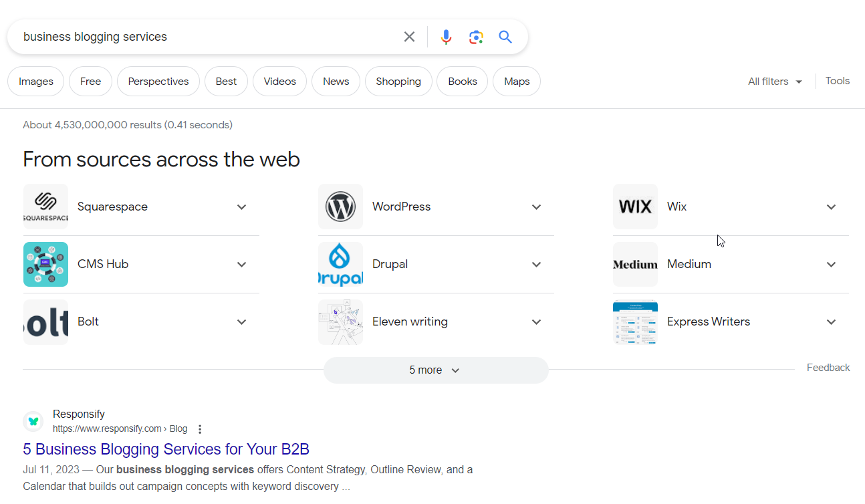The height and width of the screenshot is (504, 865).
Task: Expand the Medium entry chevron
Action: tap(831, 265)
